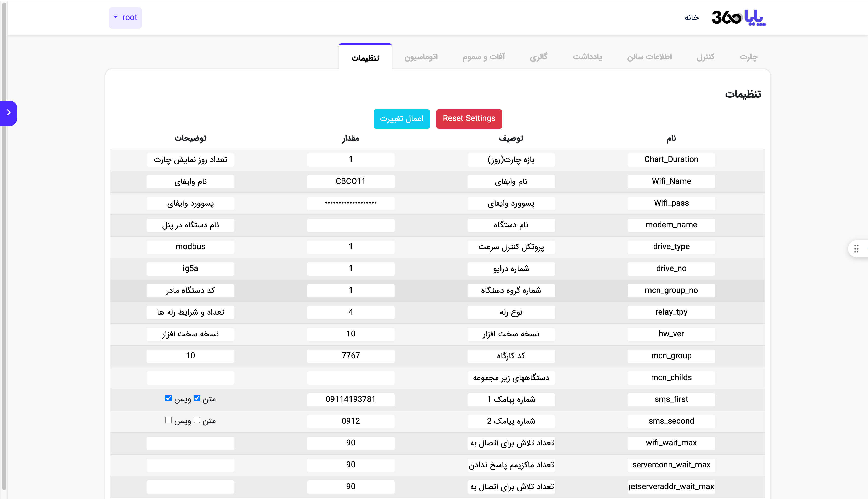The height and width of the screenshot is (499, 868).
Task: Click the six-dot drag handle icon
Action: 856,249
